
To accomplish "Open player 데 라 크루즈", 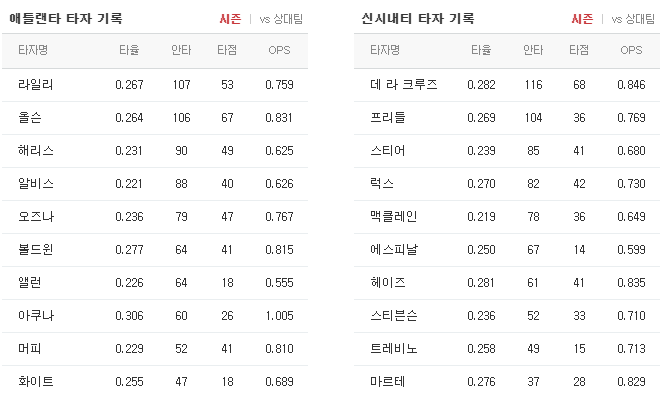I will [x=403, y=85].
